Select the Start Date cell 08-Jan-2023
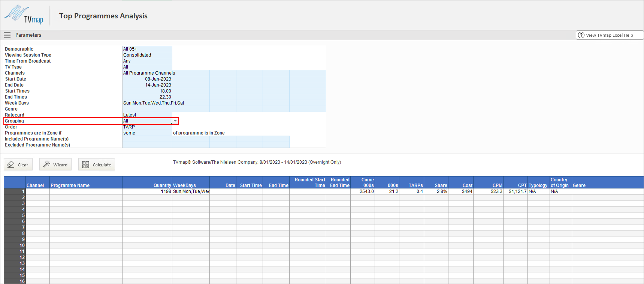This screenshot has width=644, height=284. [x=147, y=79]
